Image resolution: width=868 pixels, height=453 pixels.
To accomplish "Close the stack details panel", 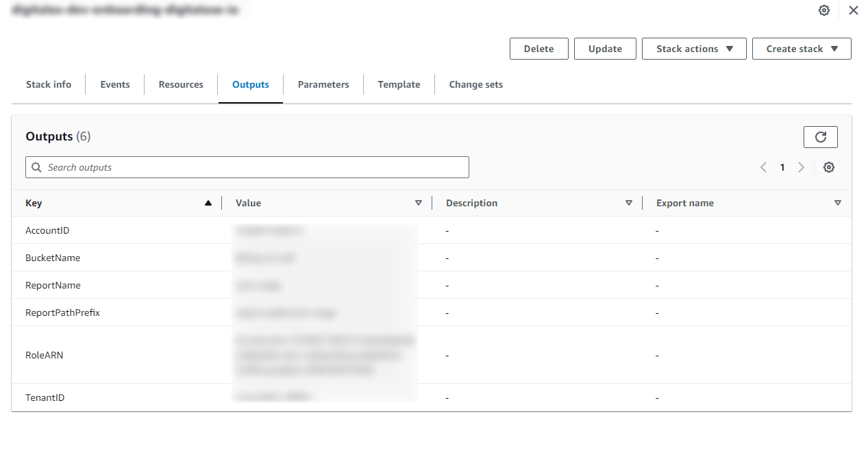I will [x=853, y=10].
